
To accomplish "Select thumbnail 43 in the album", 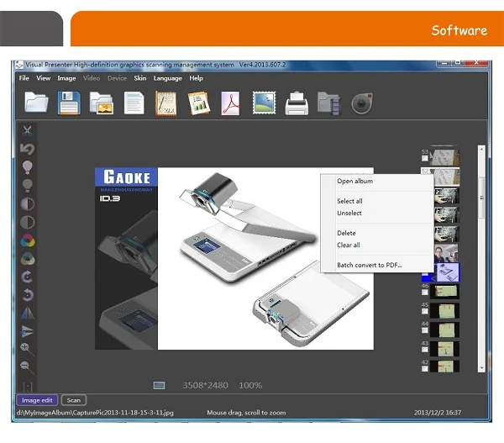I will (x=444, y=349).
